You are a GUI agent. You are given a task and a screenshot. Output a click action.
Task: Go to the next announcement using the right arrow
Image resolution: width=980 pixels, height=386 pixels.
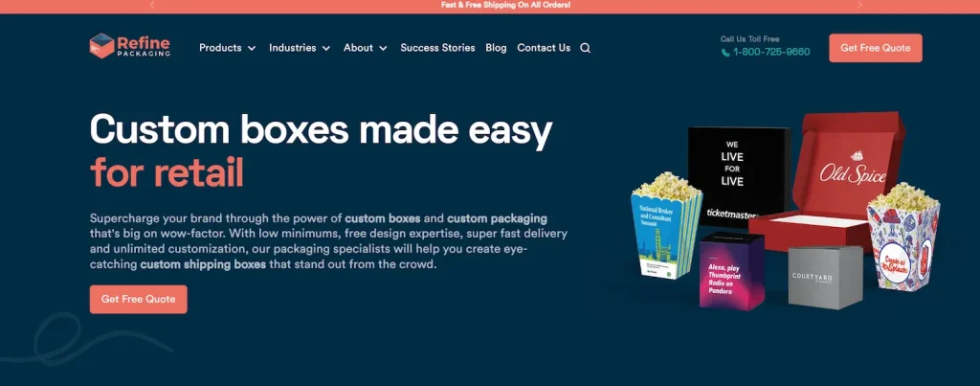click(x=859, y=5)
